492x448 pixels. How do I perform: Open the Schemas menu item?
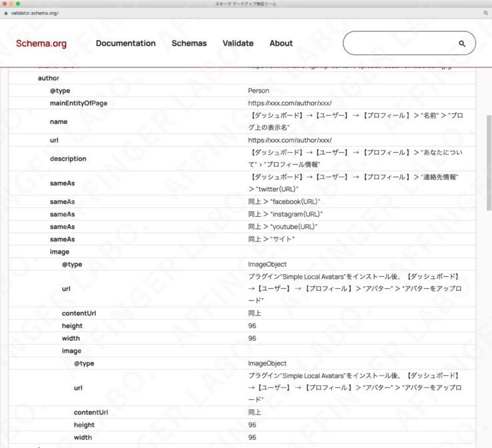tap(189, 43)
